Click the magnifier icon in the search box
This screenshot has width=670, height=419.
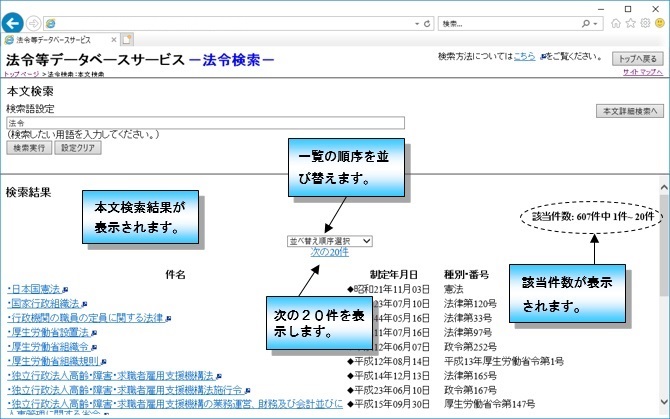tap(583, 22)
